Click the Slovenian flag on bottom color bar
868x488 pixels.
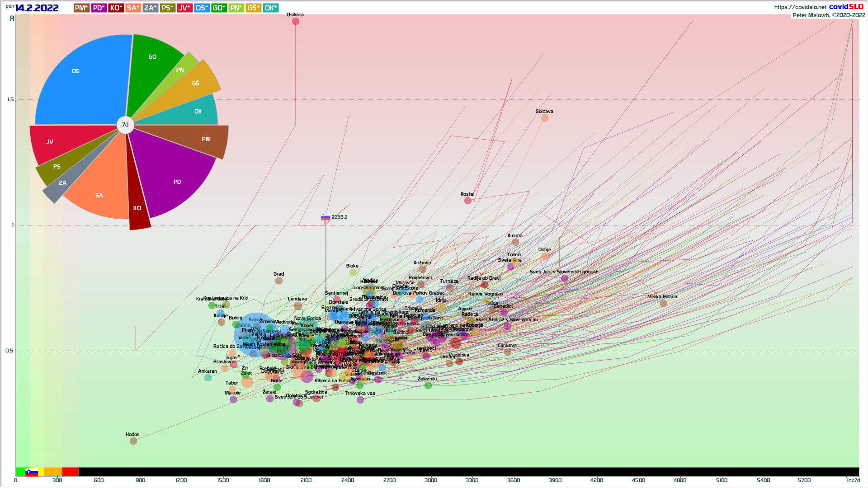tap(32, 472)
